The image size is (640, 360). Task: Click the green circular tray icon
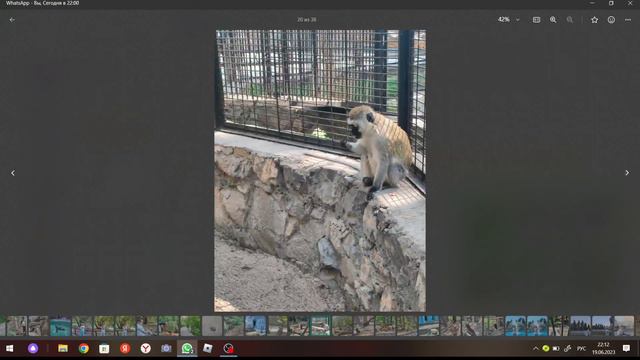(x=546, y=349)
